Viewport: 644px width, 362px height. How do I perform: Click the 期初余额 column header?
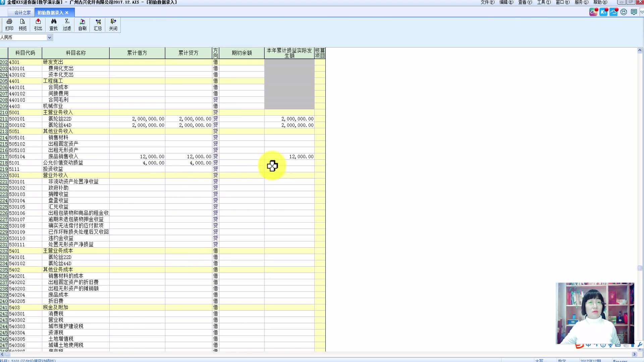coord(241,53)
